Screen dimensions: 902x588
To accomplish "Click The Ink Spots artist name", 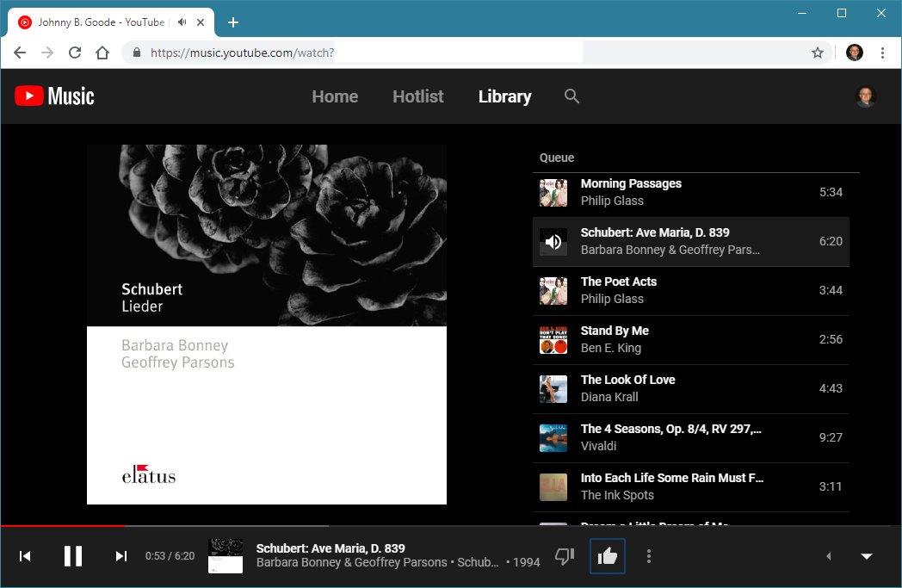I will 617,495.
